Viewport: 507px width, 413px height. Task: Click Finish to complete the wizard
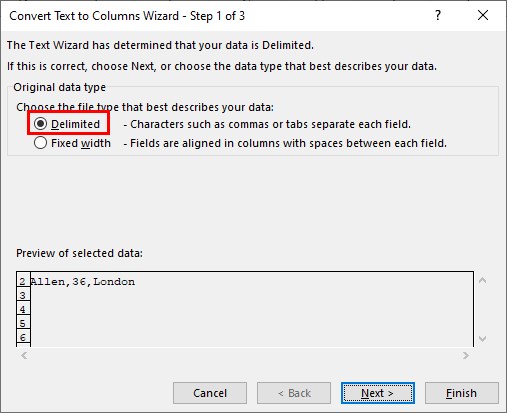pos(462,393)
